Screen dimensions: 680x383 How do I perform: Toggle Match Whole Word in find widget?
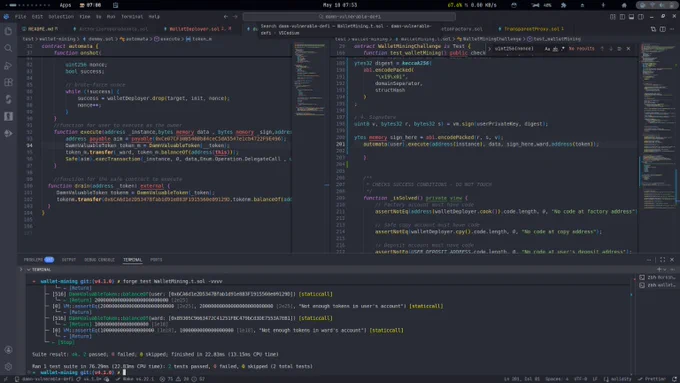tap(555, 49)
